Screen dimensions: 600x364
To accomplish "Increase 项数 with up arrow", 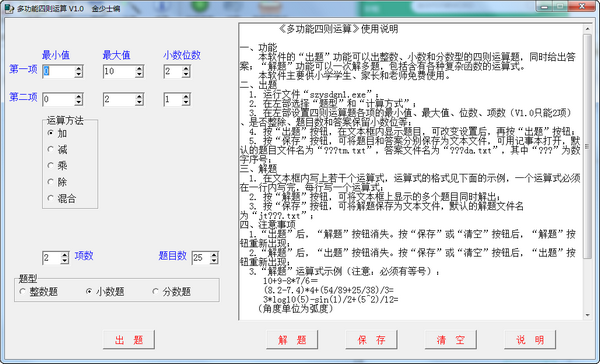I will click(65, 255).
